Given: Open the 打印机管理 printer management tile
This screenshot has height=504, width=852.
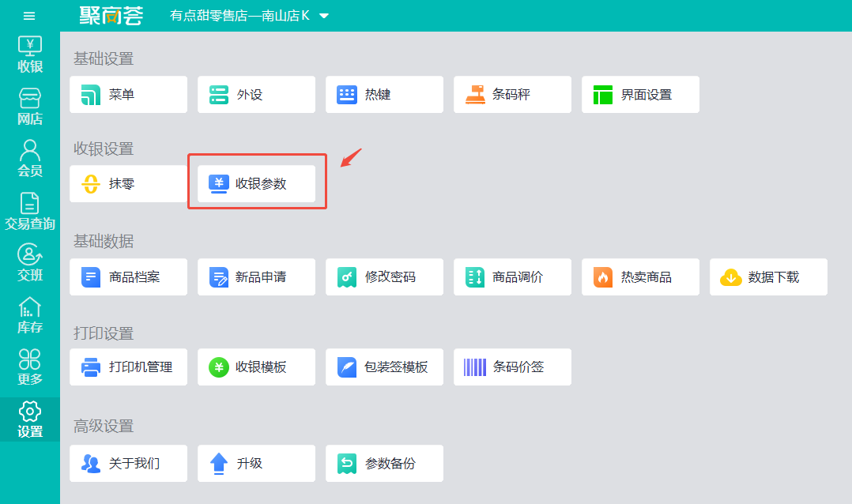Looking at the screenshot, I should 128,367.
